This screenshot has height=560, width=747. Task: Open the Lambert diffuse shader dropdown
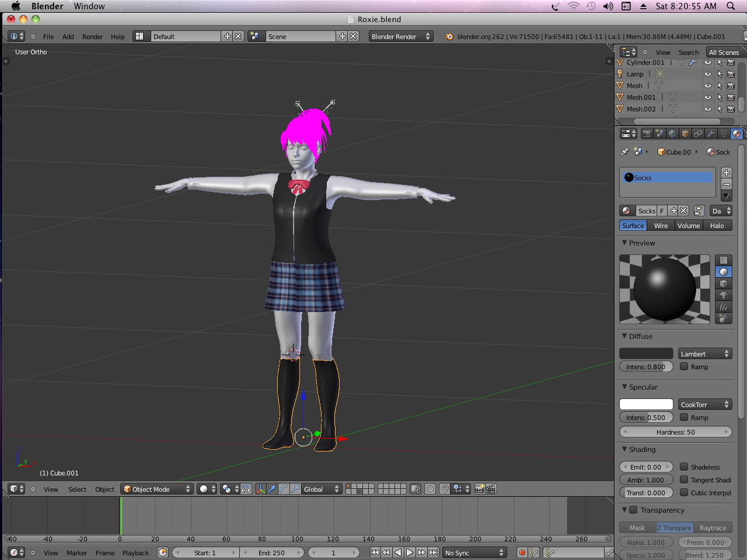pyautogui.click(x=704, y=353)
